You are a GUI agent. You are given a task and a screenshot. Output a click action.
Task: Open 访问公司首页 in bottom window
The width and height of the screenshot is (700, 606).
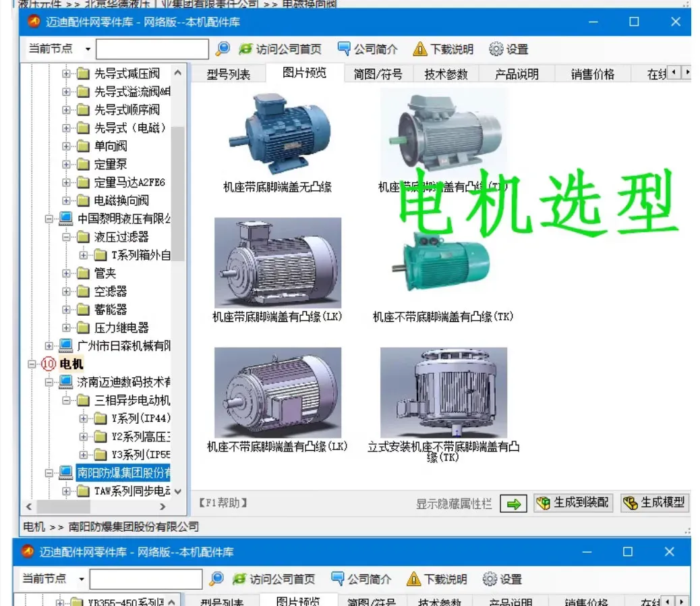(x=274, y=579)
